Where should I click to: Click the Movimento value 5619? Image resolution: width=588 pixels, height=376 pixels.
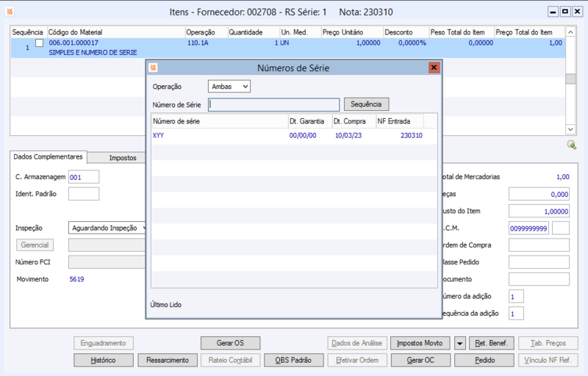[x=76, y=279]
